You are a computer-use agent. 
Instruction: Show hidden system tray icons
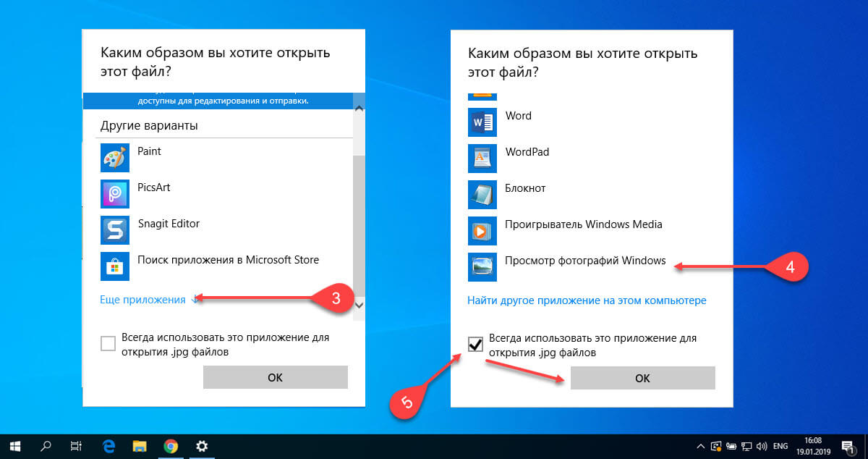coord(700,446)
